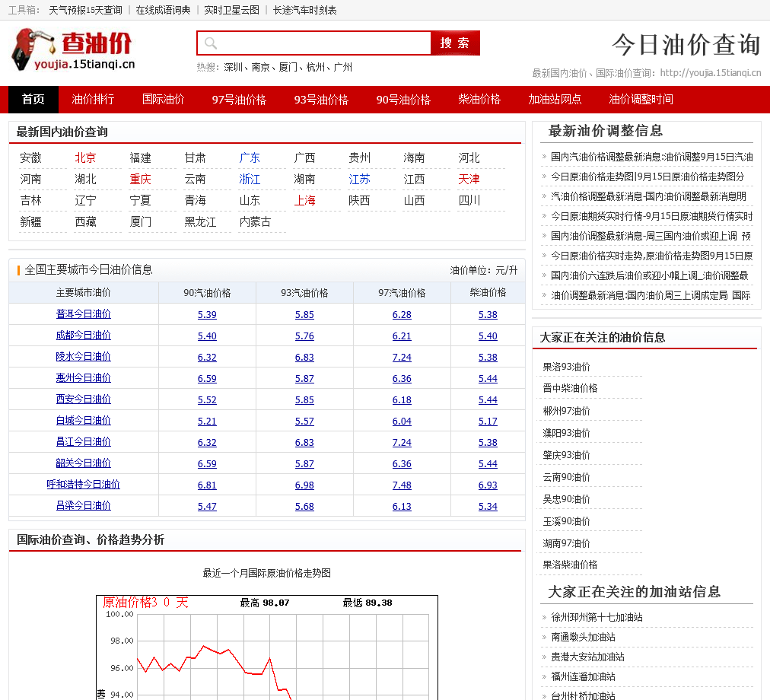Open 陵水今日油价 link
The image size is (770, 700).
click(84, 357)
